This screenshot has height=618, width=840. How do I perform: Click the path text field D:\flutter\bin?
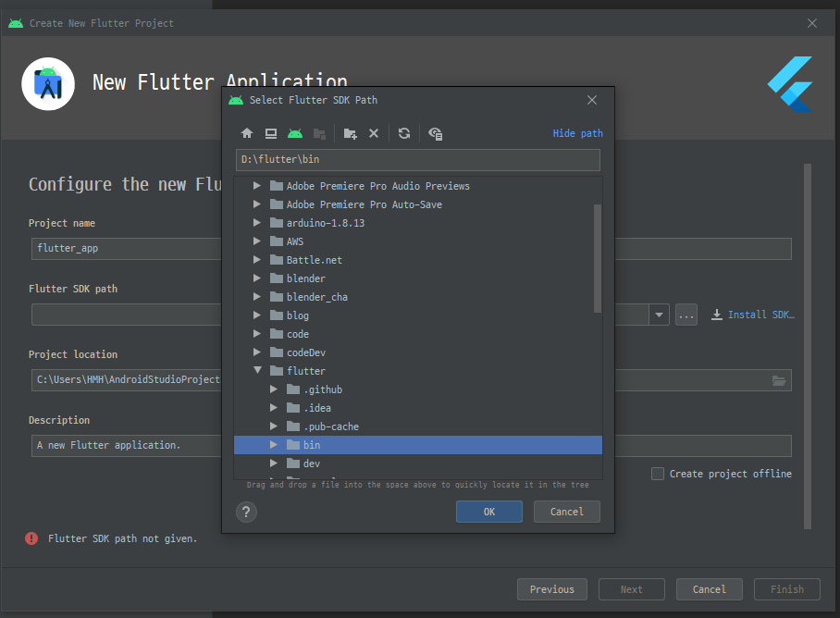click(x=418, y=159)
